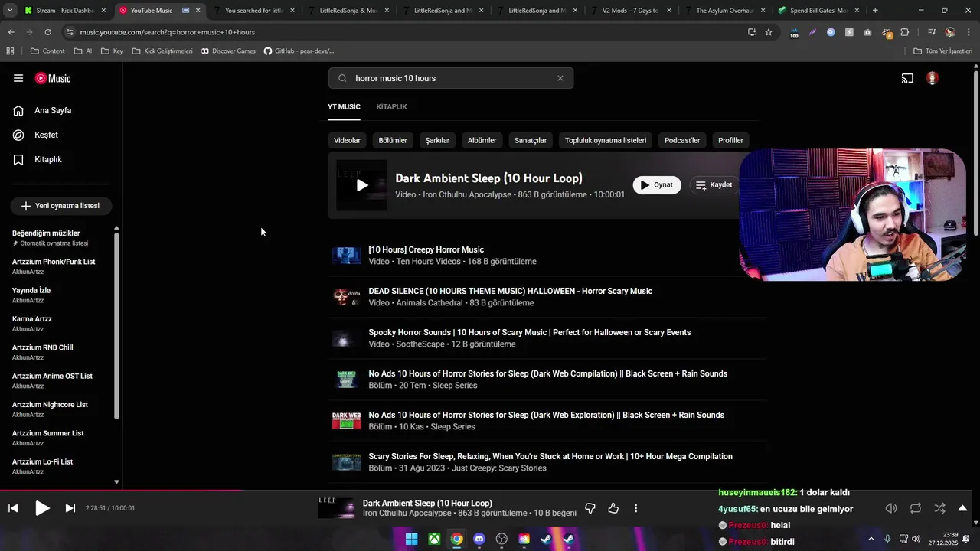Toggle the player volume icon
The width and height of the screenshot is (980, 551).
(891, 508)
